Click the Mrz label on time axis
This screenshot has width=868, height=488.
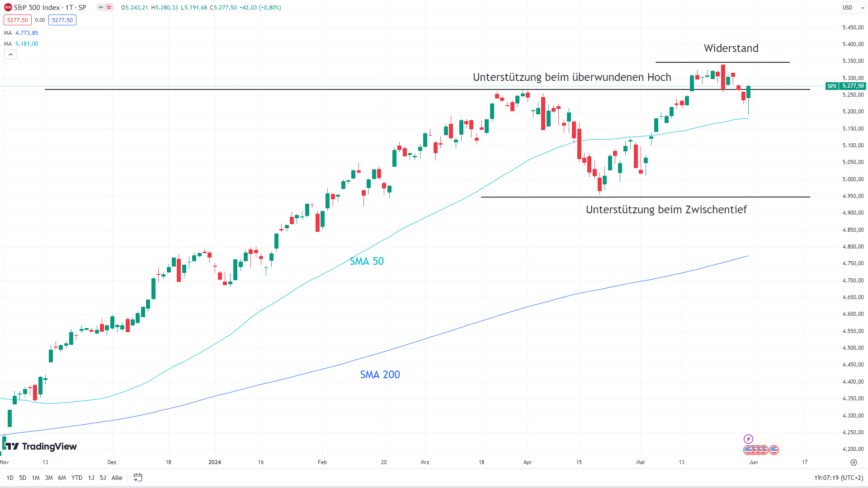click(x=425, y=462)
